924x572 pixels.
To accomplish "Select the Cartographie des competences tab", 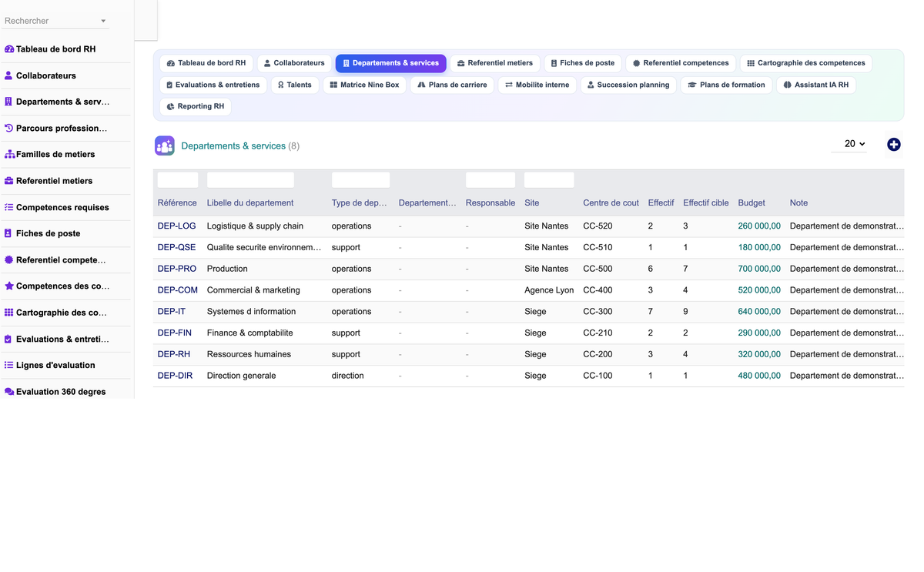I will [806, 63].
